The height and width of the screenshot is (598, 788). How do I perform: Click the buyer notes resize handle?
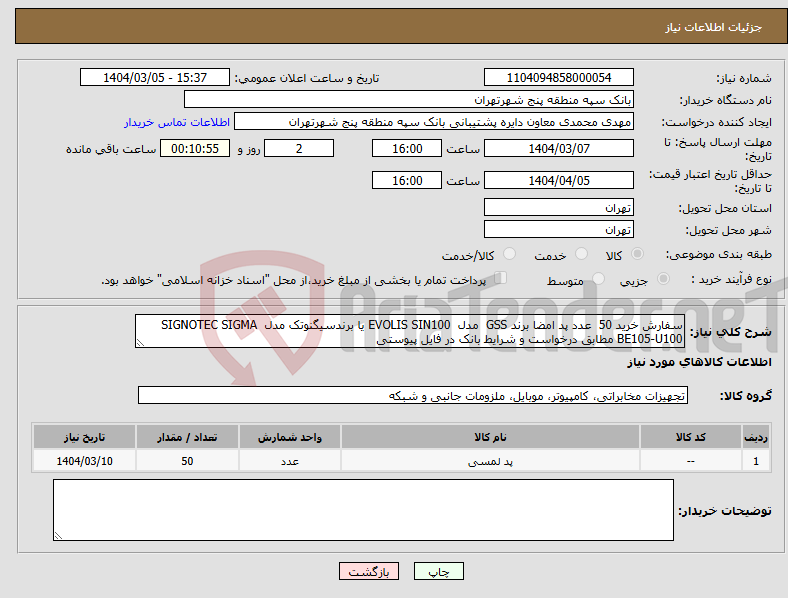tap(58, 536)
